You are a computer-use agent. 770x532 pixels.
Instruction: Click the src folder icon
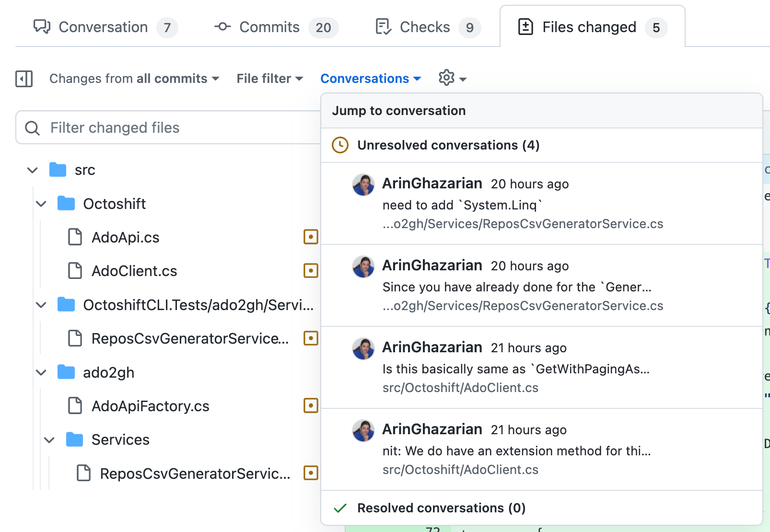[58, 170]
